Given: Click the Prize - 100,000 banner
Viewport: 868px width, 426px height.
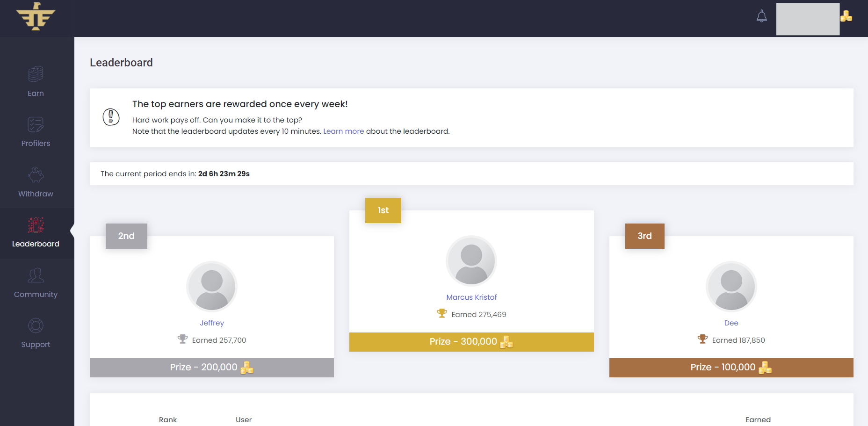Looking at the screenshot, I should tap(731, 368).
